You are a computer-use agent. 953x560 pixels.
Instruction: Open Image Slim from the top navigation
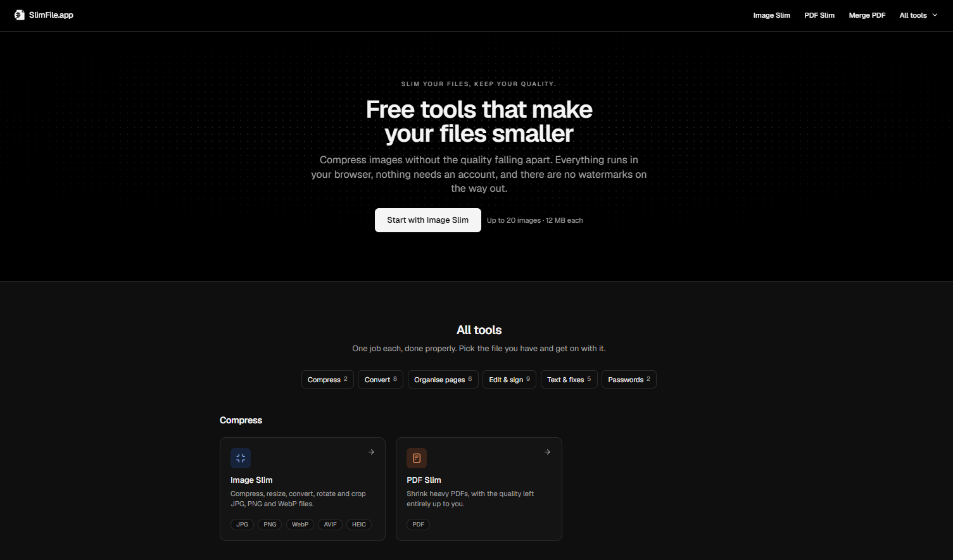coord(771,15)
